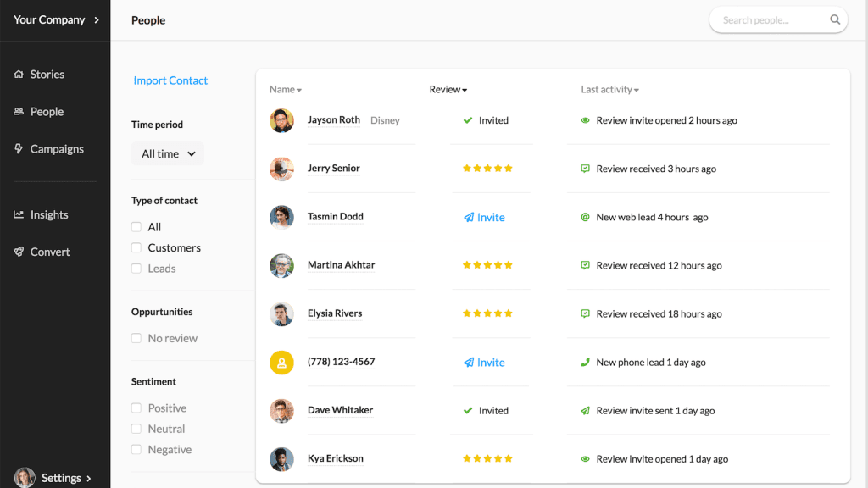Click Martina Akhtar's profile photo
The height and width of the screenshot is (488, 868).
click(281, 264)
